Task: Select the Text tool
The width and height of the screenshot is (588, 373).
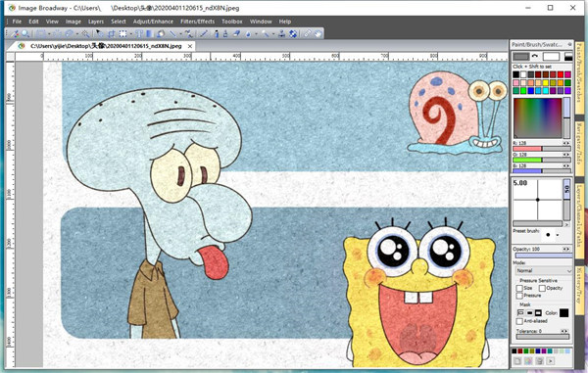Action: point(139,33)
